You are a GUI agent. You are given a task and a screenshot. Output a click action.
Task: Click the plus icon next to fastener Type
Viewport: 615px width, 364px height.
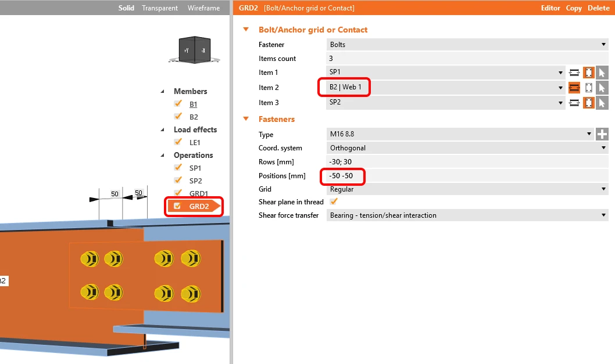pos(602,134)
